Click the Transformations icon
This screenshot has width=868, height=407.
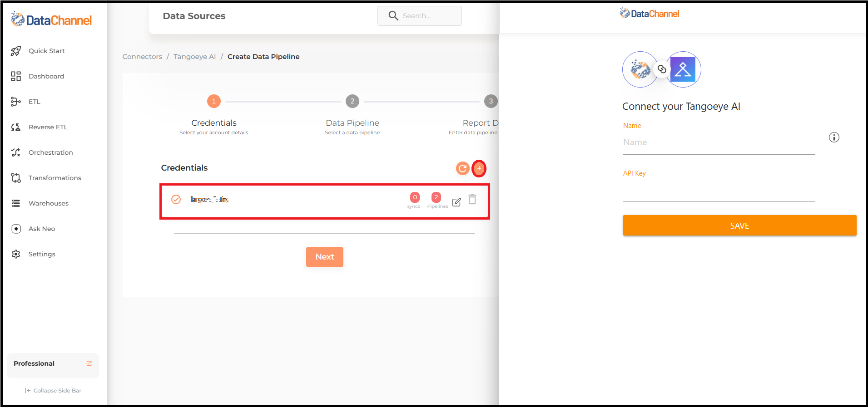coord(16,178)
